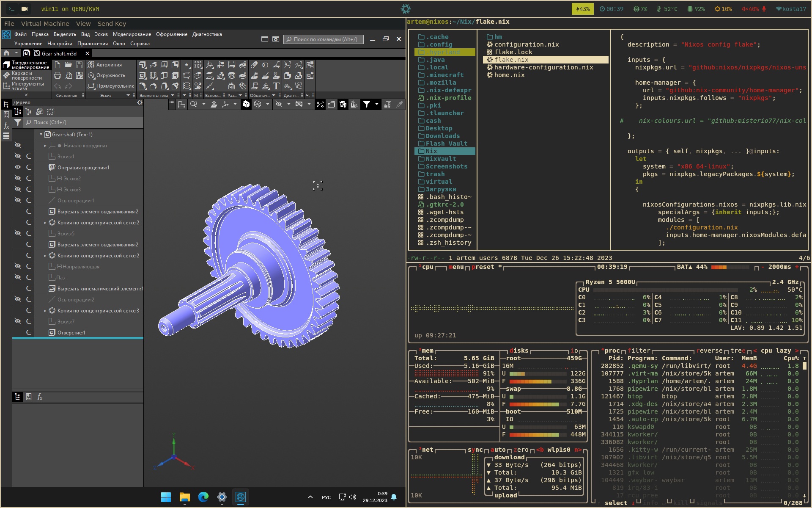Toggle visibility of Эскиз:5
This screenshot has height=508, width=812.
(x=18, y=233)
